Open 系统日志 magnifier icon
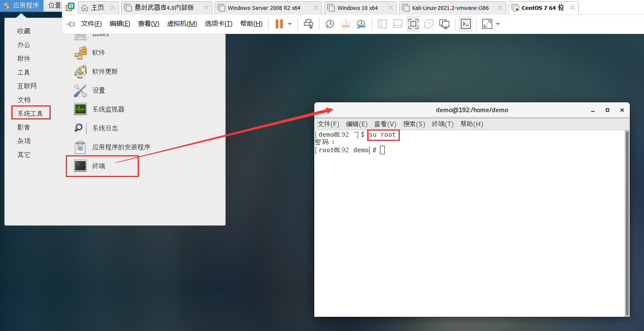 tap(80, 128)
